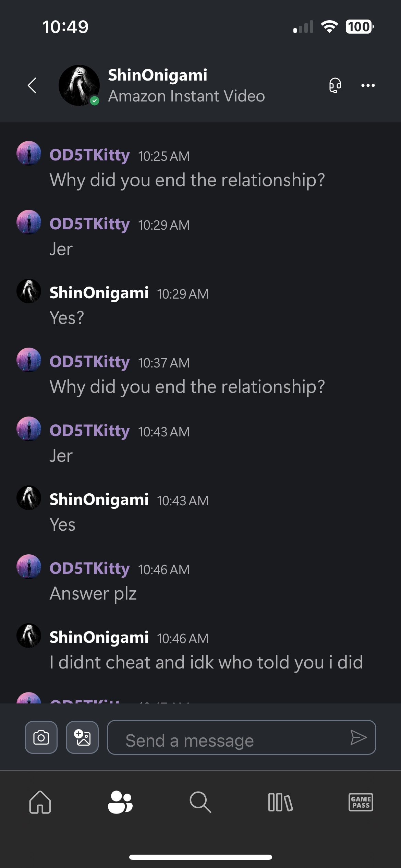The height and width of the screenshot is (868, 401).
Task: Tap the ShinOnigami name in header
Action: click(158, 75)
